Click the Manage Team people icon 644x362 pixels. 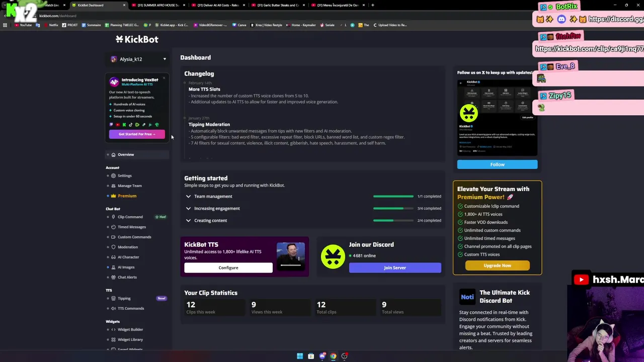tap(113, 186)
